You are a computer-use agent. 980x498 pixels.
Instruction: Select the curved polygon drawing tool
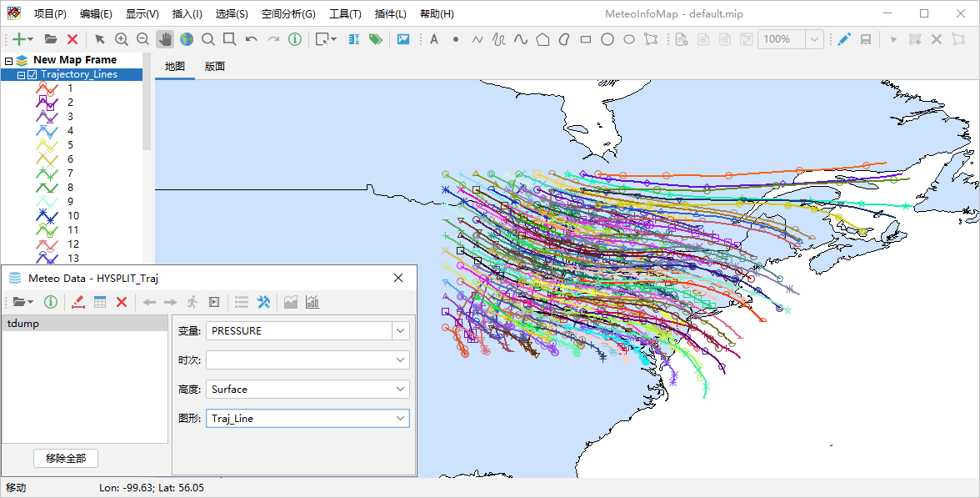click(x=563, y=39)
